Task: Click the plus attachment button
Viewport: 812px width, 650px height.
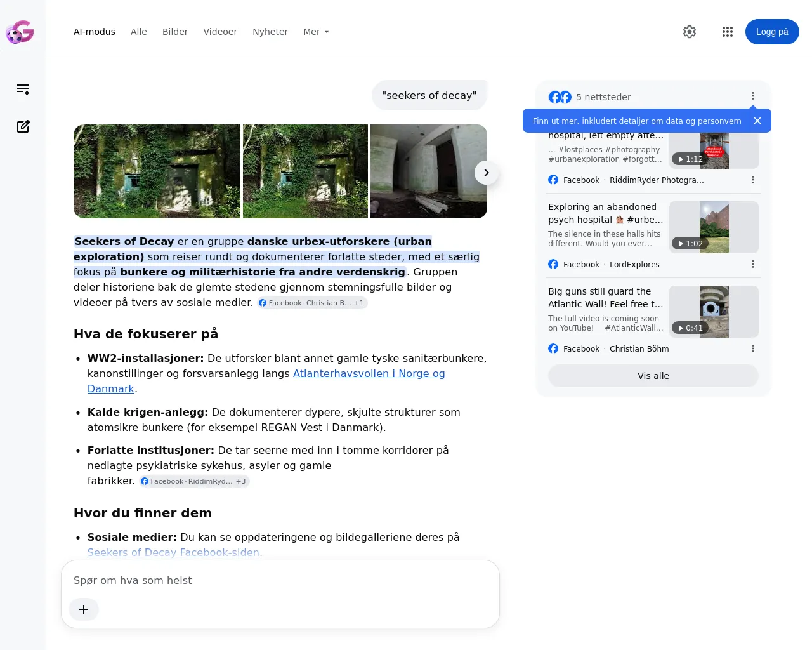Action: pyautogui.click(x=84, y=609)
